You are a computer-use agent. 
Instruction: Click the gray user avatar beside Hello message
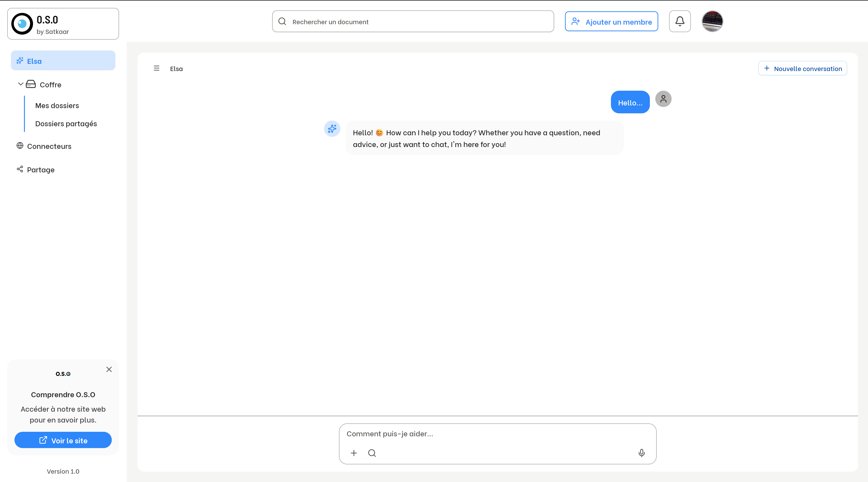click(x=663, y=99)
